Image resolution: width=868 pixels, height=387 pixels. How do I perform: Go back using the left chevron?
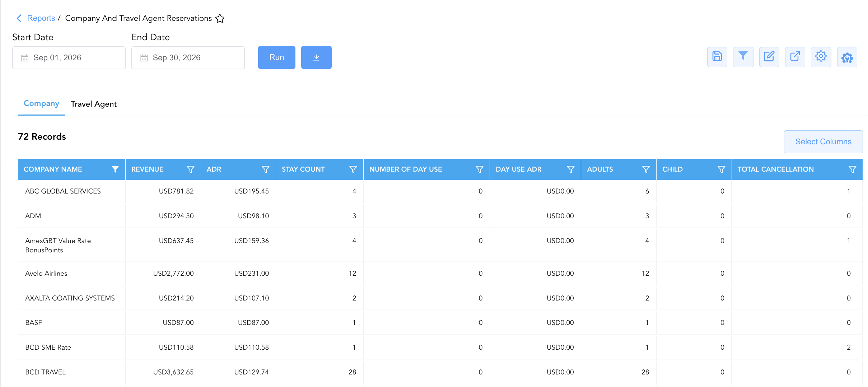[x=19, y=18]
